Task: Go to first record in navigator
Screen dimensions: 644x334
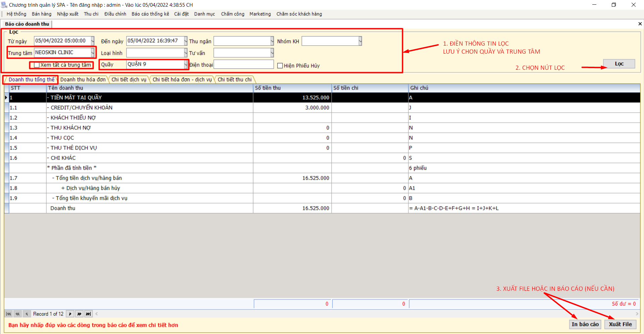Action: pyautogui.click(x=9, y=314)
